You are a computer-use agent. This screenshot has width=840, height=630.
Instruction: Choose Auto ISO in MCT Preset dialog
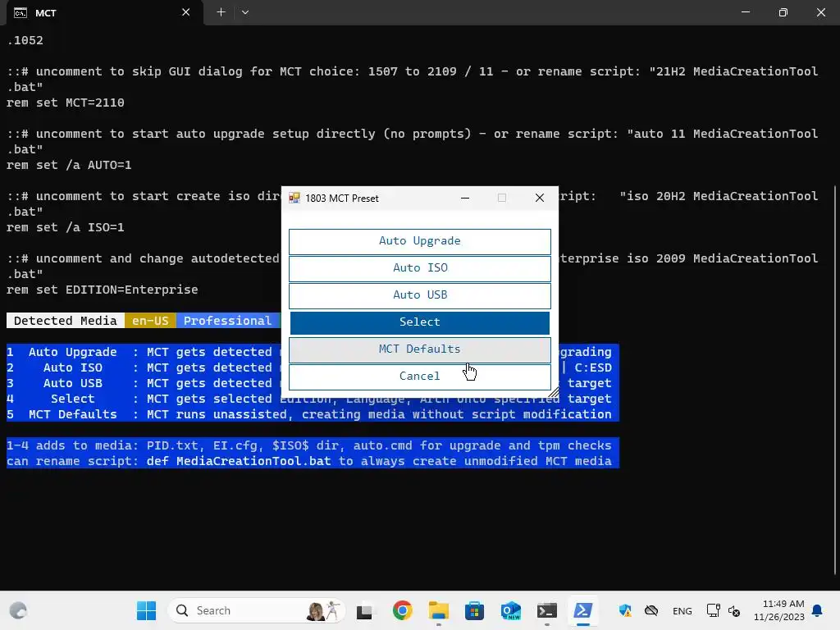[419, 268]
